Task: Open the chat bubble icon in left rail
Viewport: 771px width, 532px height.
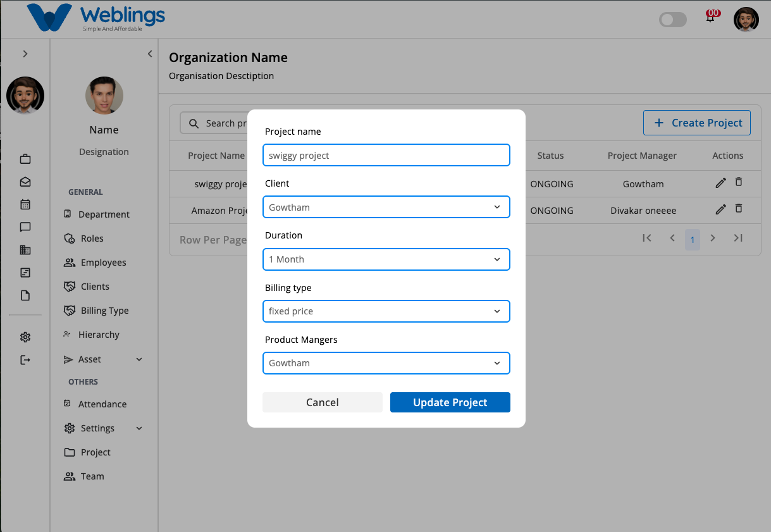Action: pos(25,227)
